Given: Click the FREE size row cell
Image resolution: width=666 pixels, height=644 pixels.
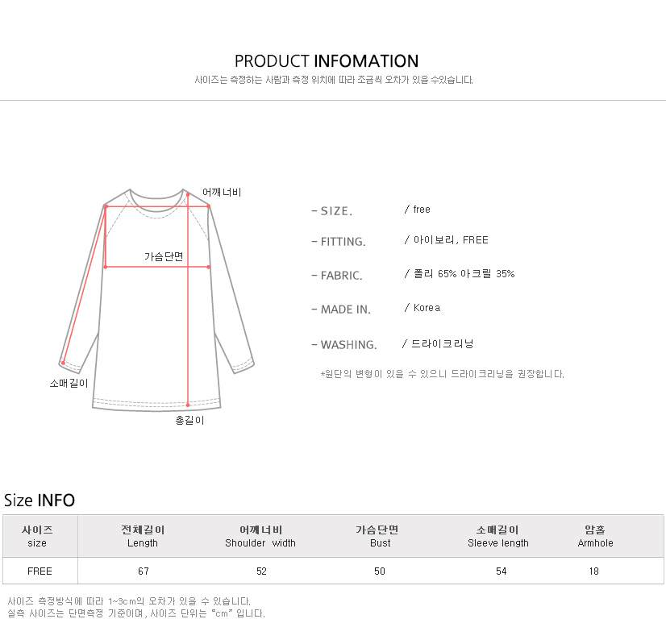Looking at the screenshot, I should click(40, 571).
